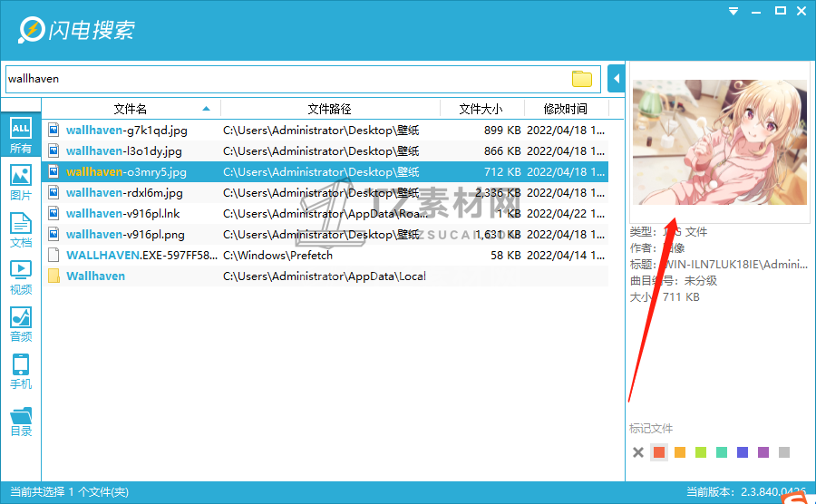
Task: Click the 2022/04/22 modified date cell
Action: 566,213
